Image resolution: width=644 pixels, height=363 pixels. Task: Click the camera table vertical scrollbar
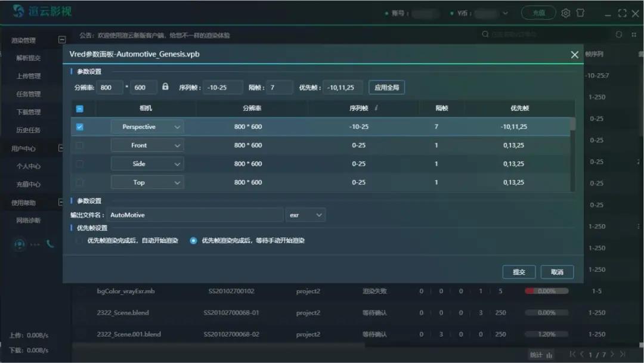click(572, 124)
